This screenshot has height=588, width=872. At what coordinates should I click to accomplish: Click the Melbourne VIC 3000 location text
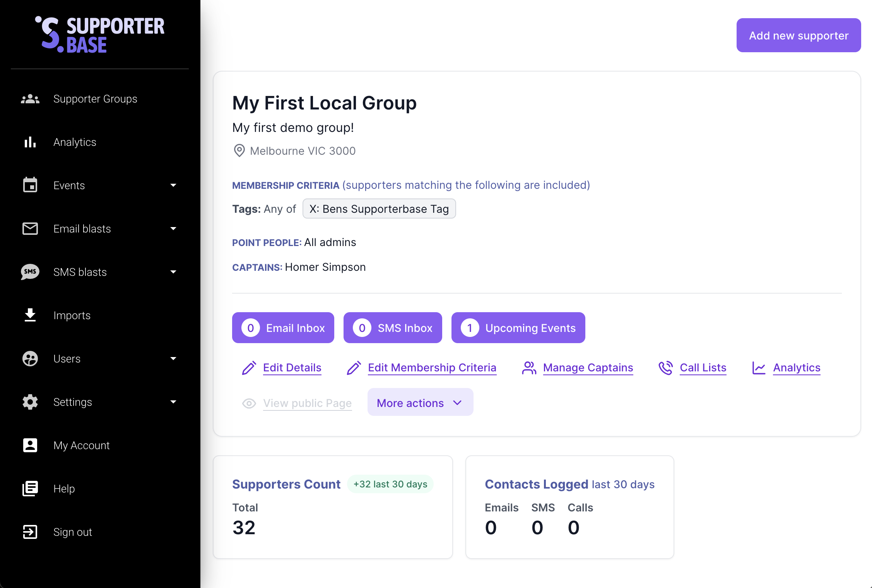[x=303, y=151]
